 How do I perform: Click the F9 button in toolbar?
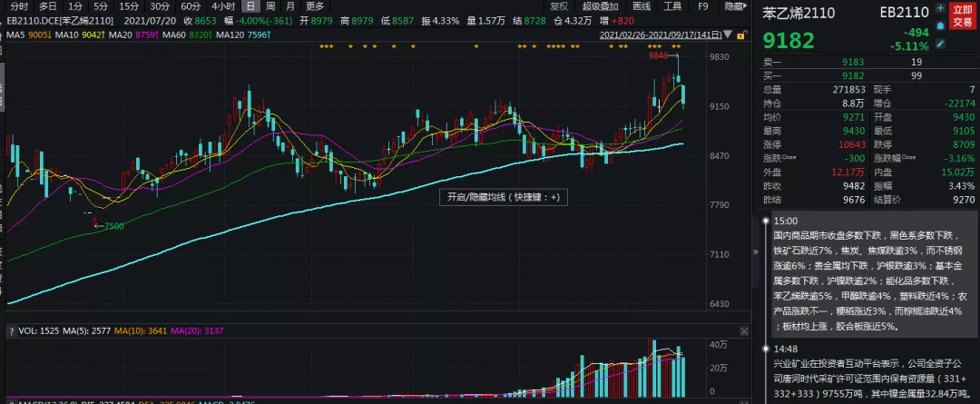(703, 6)
